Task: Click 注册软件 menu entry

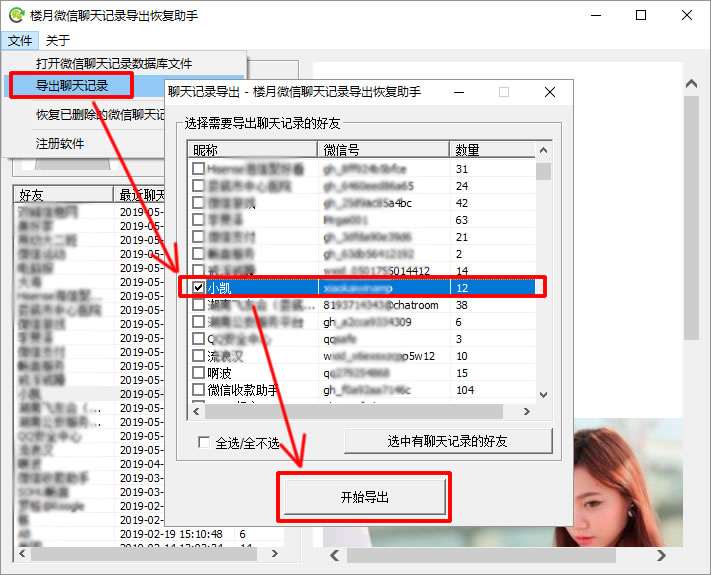Action: [x=60, y=144]
